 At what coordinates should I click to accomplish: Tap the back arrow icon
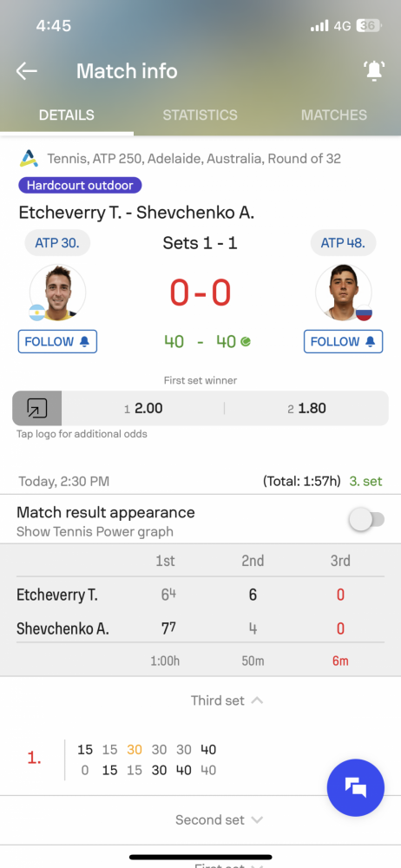tap(26, 71)
